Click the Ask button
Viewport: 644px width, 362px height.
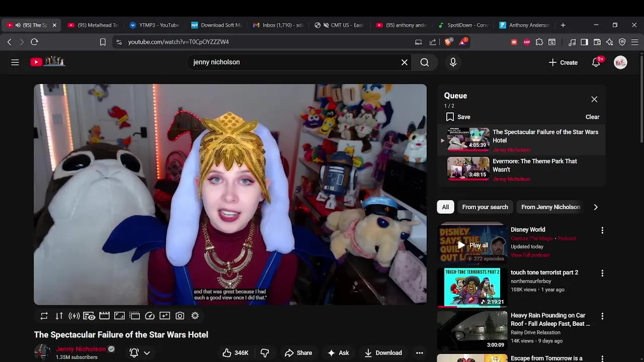(338, 353)
